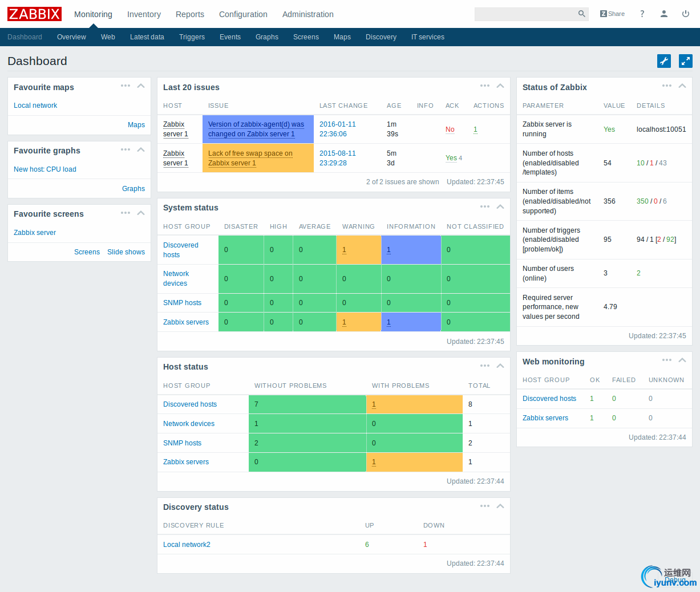The width and height of the screenshot is (700, 592).
Task: Click the 2016-01-11 last change timestamp
Action: (338, 129)
